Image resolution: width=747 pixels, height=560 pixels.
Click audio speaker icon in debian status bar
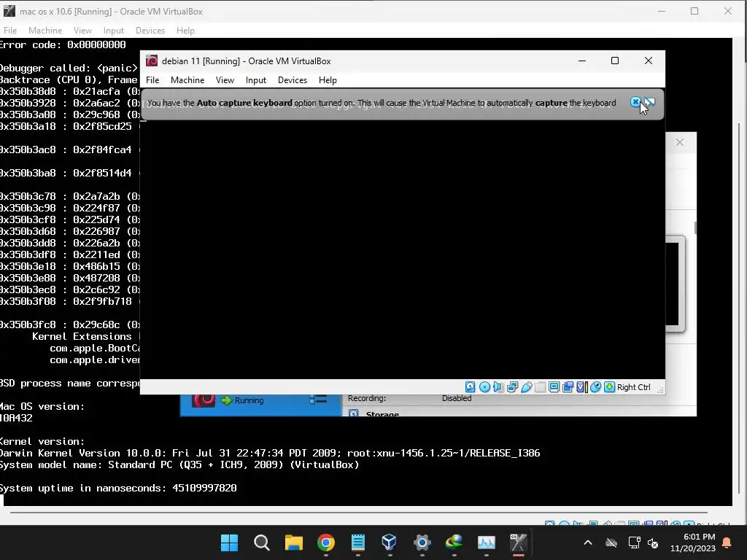coord(498,387)
